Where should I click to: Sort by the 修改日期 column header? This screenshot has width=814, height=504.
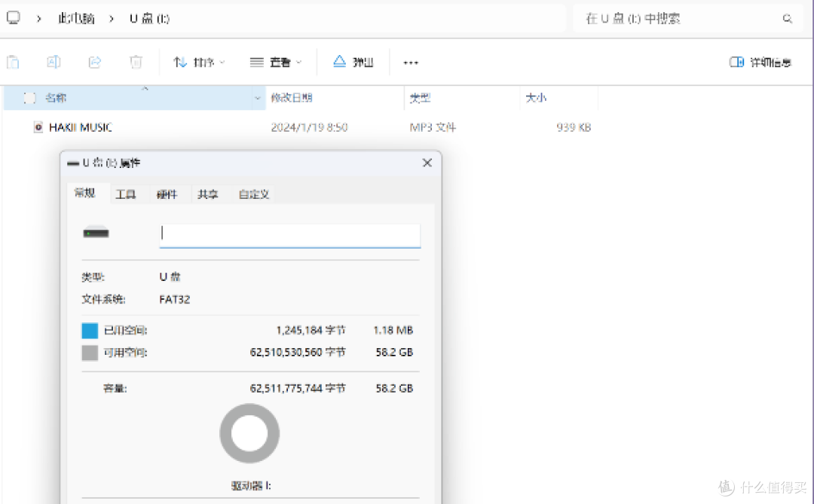[x=292, y=98]
